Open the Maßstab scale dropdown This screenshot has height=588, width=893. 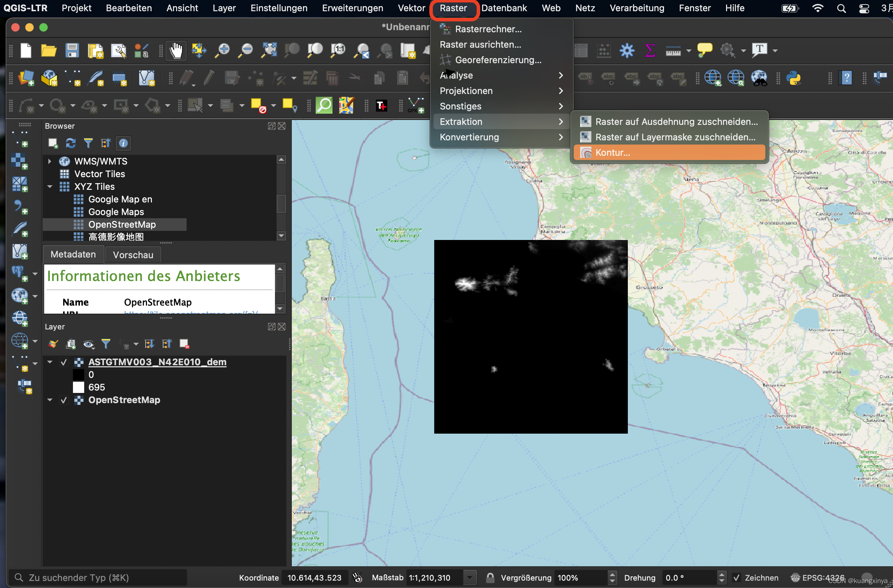469,577
